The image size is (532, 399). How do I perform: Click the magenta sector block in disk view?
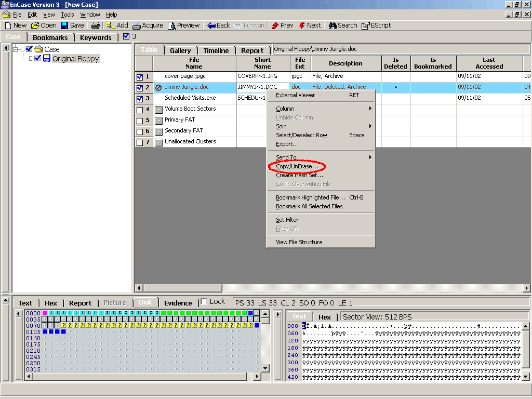tap(45, 313)
